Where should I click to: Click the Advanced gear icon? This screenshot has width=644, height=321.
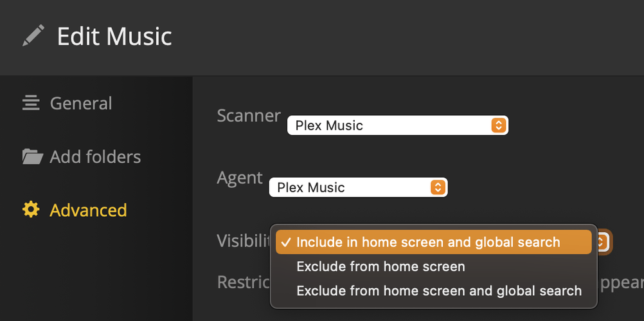(31, 210)
